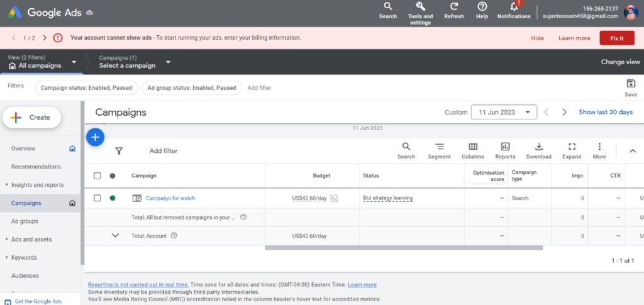Click green status dot for Campaign for watch
Screen dimensions: 644x305
click(x=113, y=198)
